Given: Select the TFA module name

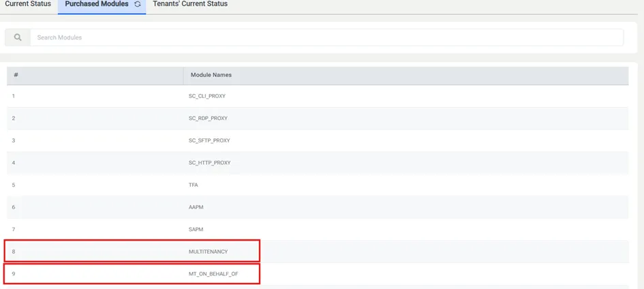Looking at the screenshot, I should pos(193,185).
